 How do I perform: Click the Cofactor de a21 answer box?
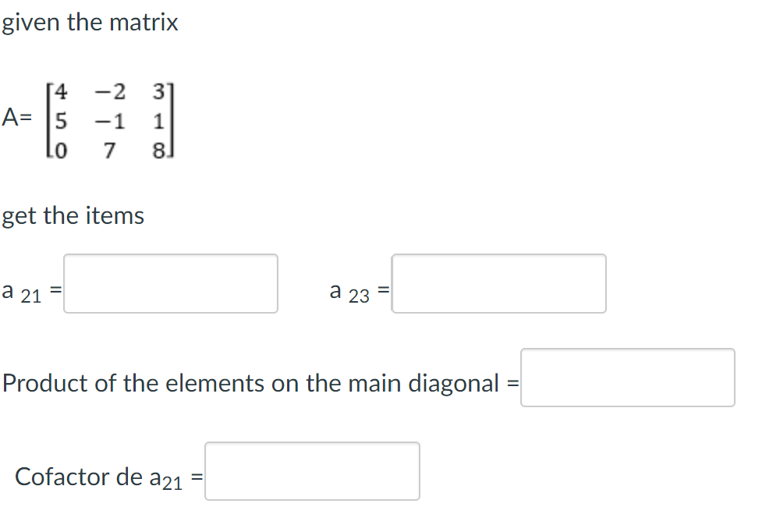(x=312, y=471)
